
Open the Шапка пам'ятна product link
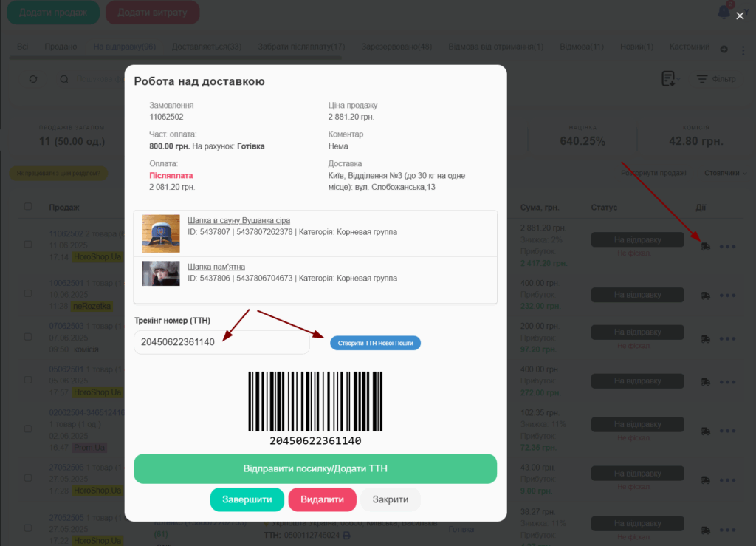coord(216,267)
